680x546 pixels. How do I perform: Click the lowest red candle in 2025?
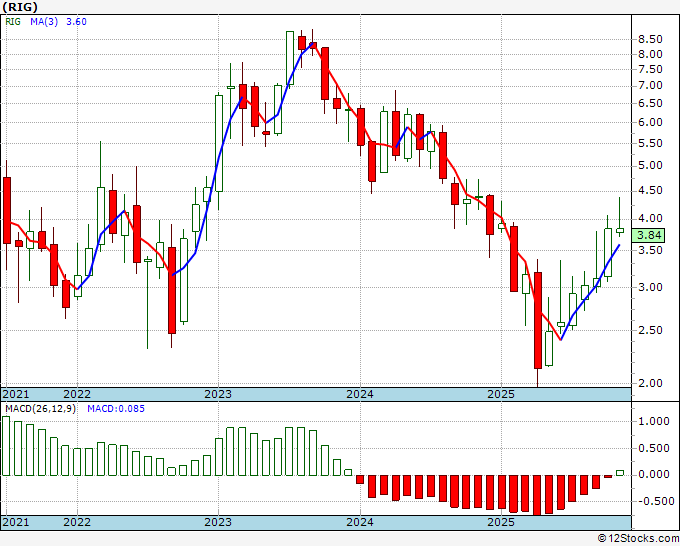[x=537, y=320]
